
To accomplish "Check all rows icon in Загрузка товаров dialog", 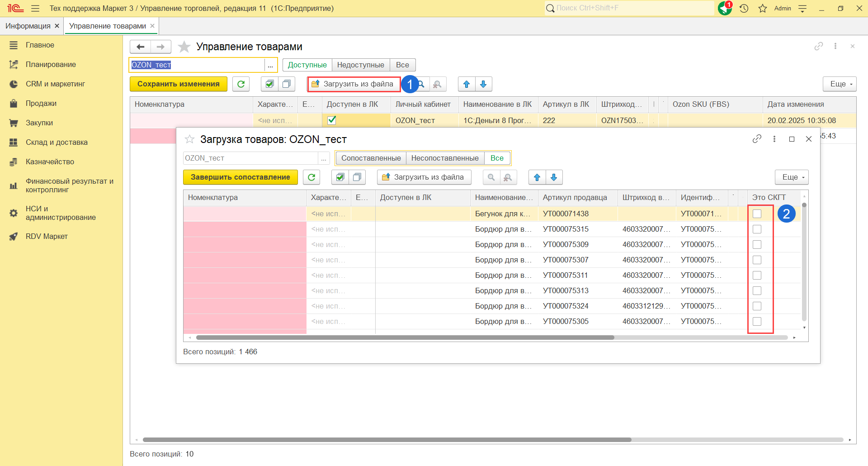I will coord(340,177).
